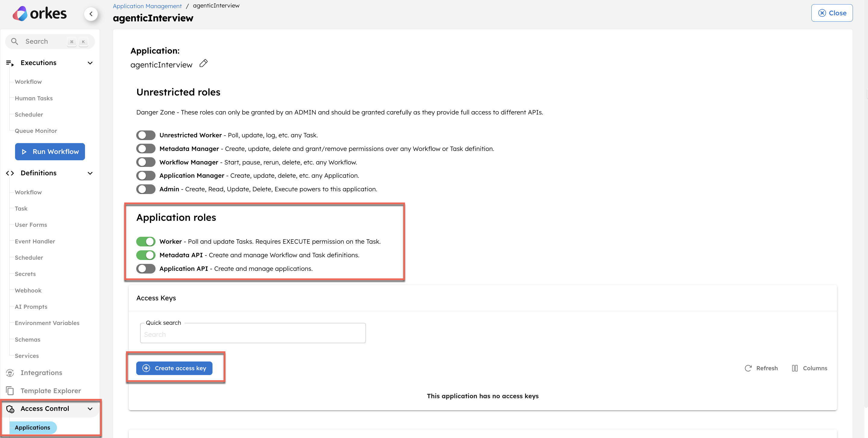The image size is (868, 438).
Task: Edit the application name with the pencil icon
Action: pos(203,63)
